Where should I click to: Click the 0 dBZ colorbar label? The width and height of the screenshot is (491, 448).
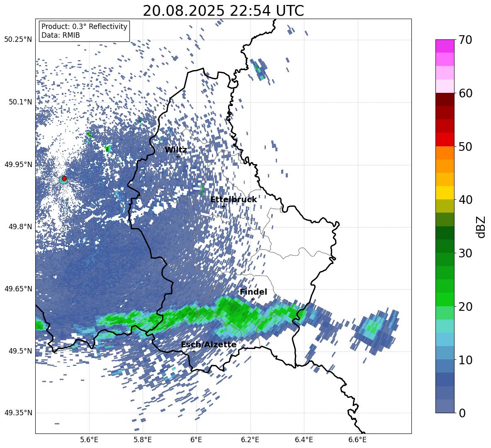click(x=462, y=413)
